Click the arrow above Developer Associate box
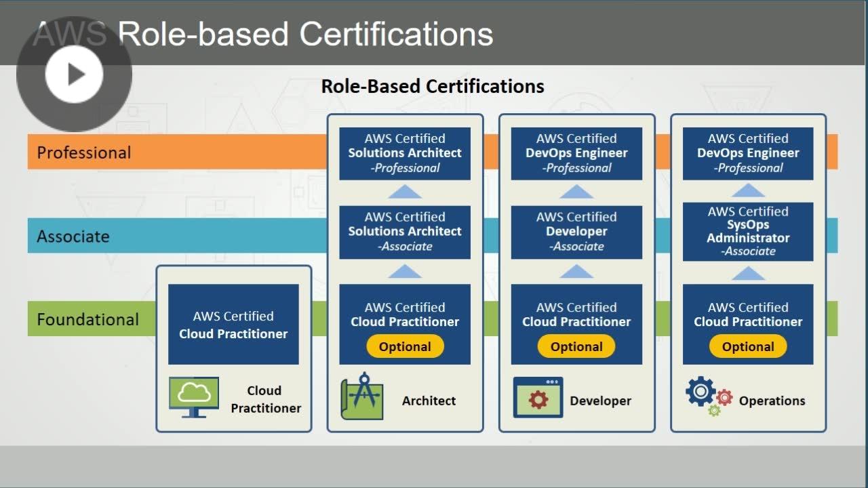 (x=576, y=191)
